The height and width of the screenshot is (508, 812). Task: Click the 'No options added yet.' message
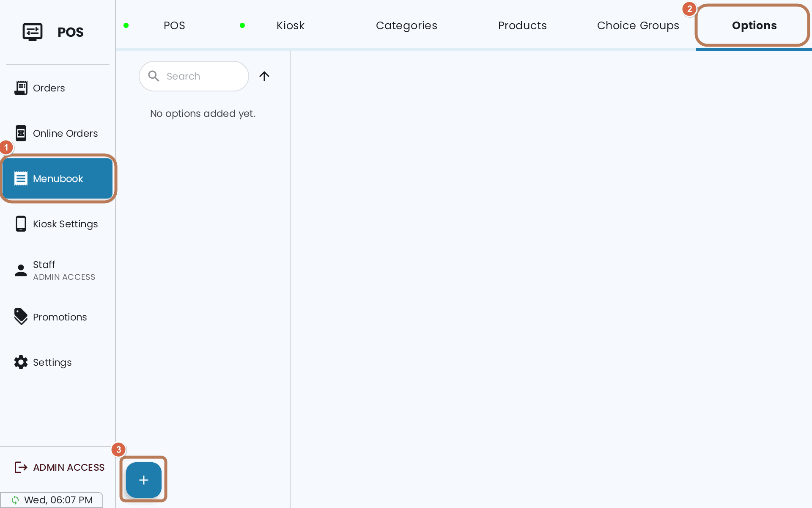(203, 113)
